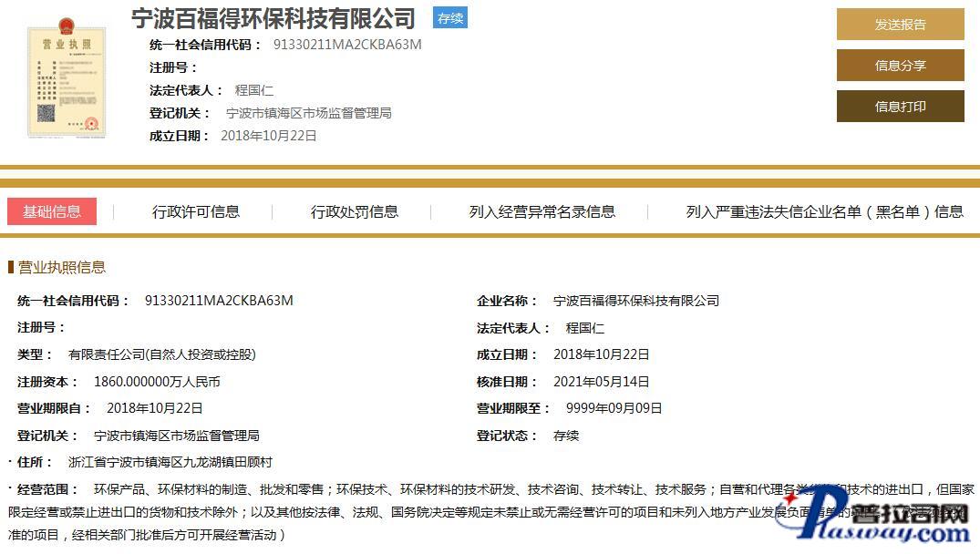The image size is (980, 554).
Task: Click the 营业执照信息 section heading
Action: pyautogui.click(x=61, y=267)
